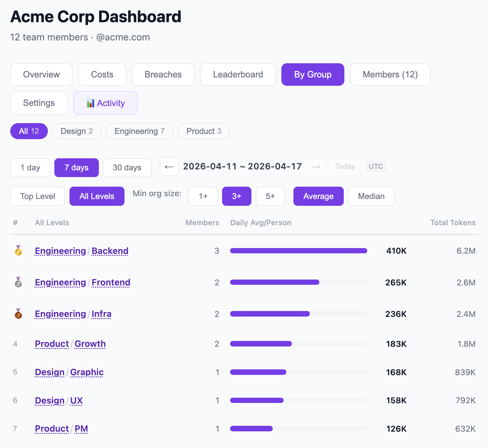Open the Backend group link
488x448 pixels.
pos(110,251)
